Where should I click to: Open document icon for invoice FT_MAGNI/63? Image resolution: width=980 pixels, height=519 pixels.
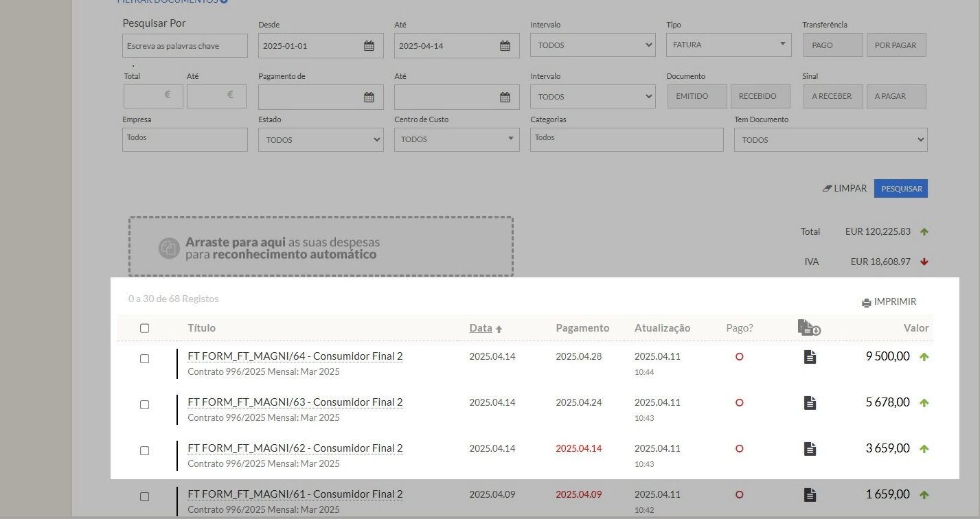coord(810,403)
